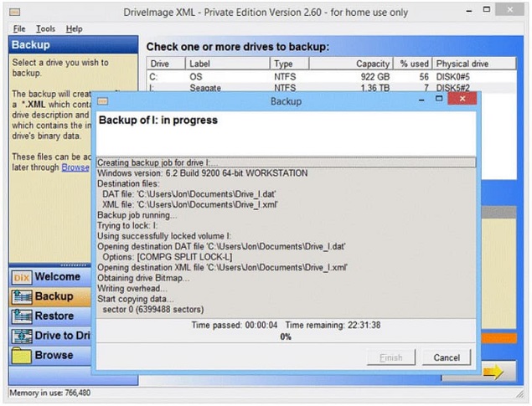
Task: Click the main window resize grip corner
Action: click(x=519, y=393)
